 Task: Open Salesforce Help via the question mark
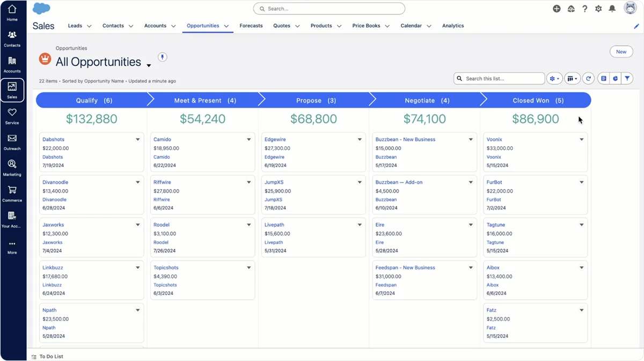coord(584,9)
